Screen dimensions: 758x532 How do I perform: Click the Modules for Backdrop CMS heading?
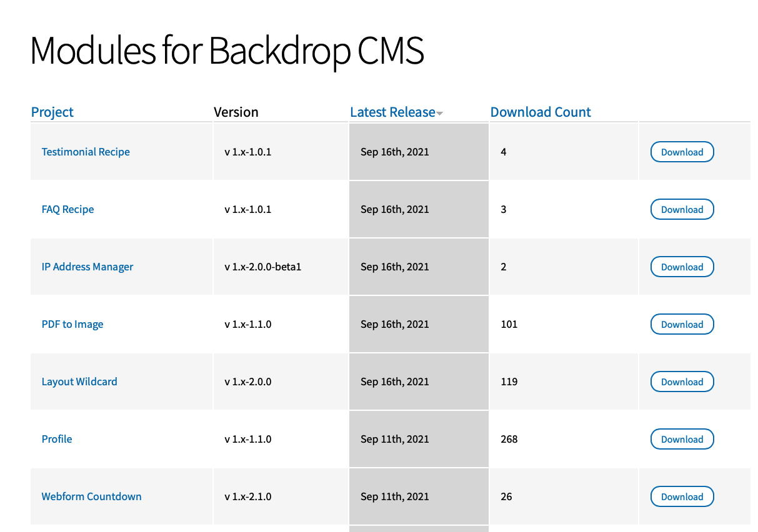click(x=227, y=51)
